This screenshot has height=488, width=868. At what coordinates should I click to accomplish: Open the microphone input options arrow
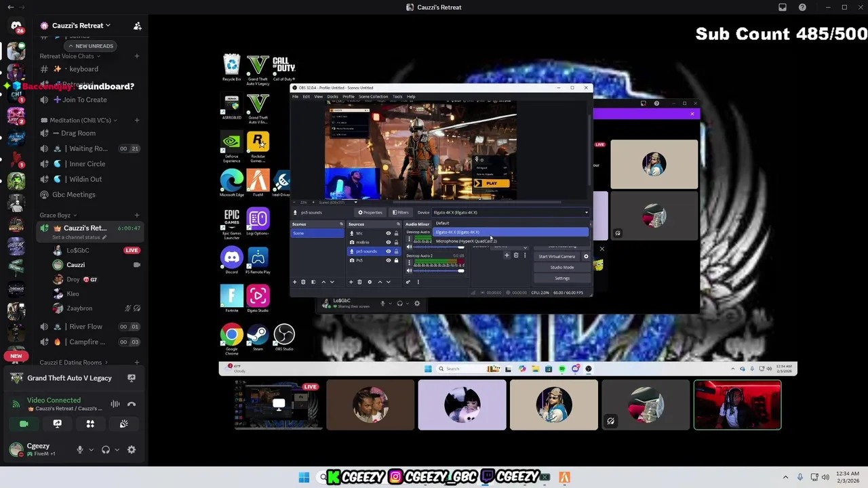(91, 449)
